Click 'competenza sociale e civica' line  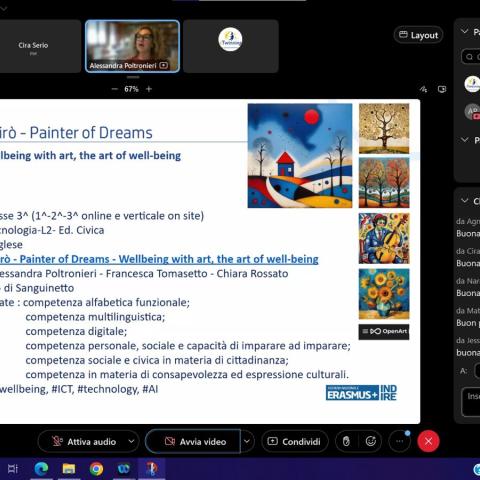click(x=157, y=360)
